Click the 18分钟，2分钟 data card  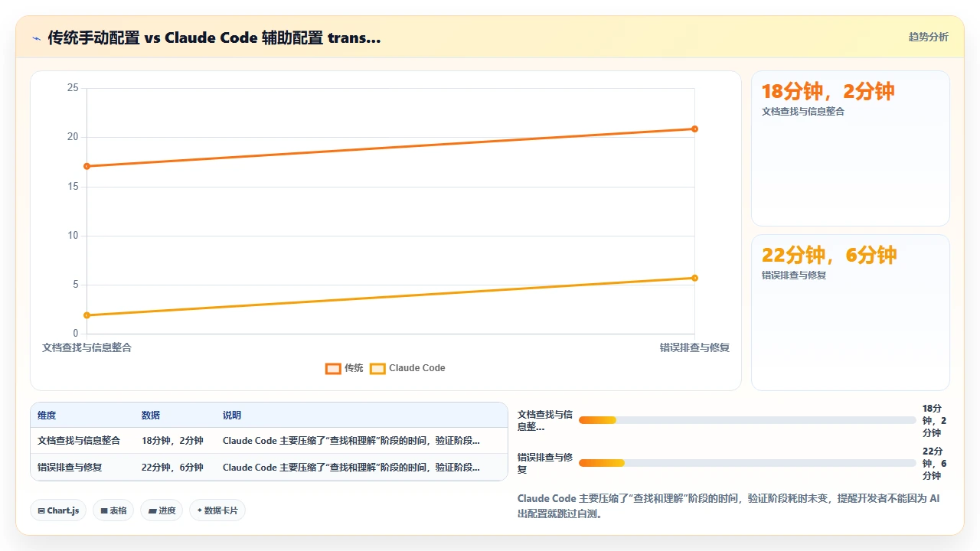[x=851, y=148]
